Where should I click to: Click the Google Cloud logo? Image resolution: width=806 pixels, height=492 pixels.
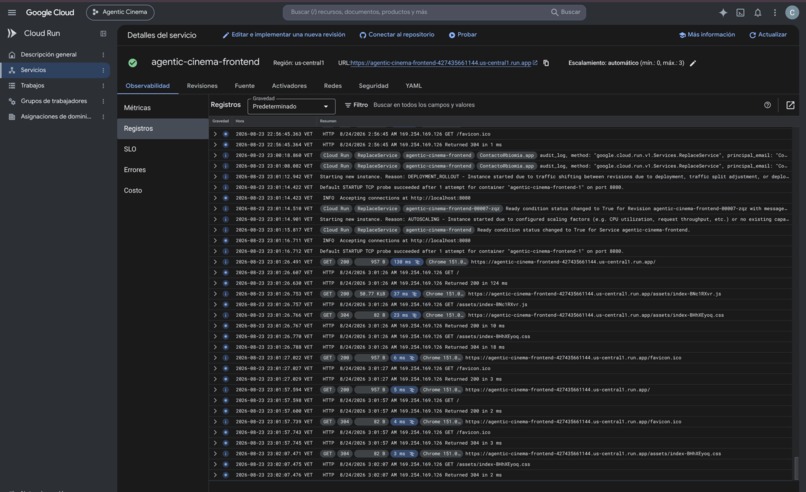pos(50,12)
